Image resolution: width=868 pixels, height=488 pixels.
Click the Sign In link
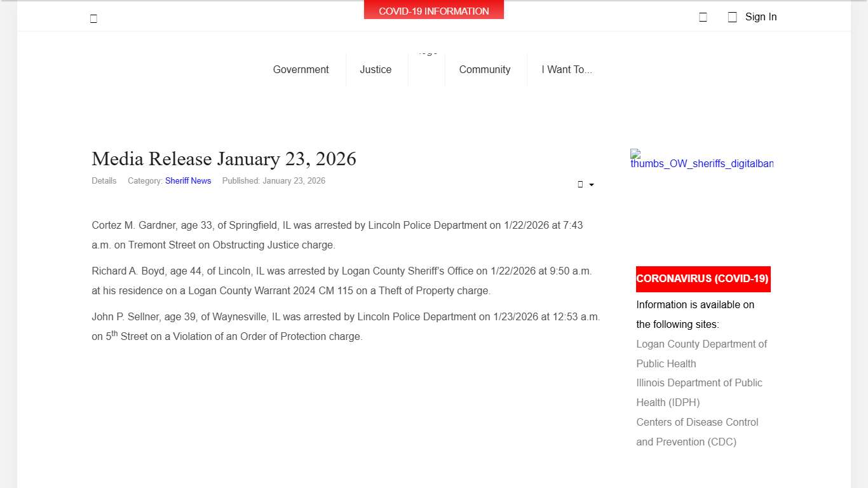pos(761,17)
